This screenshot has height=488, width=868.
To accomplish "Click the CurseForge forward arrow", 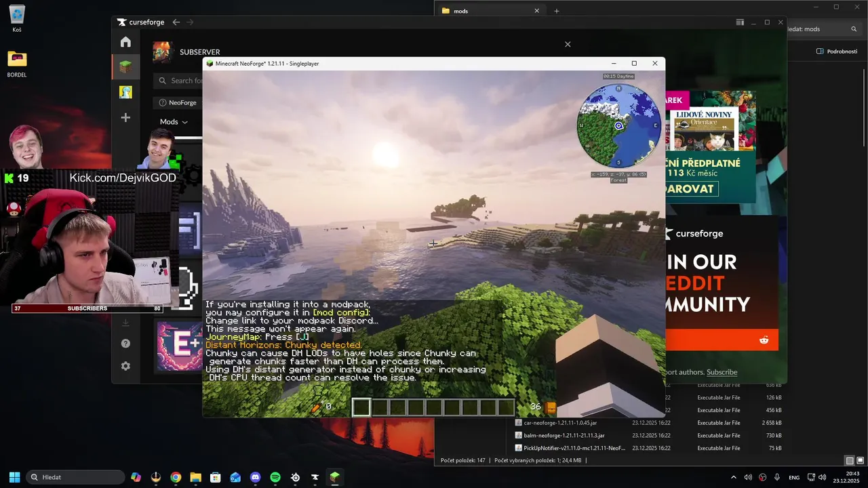I will tap(190, 22).
